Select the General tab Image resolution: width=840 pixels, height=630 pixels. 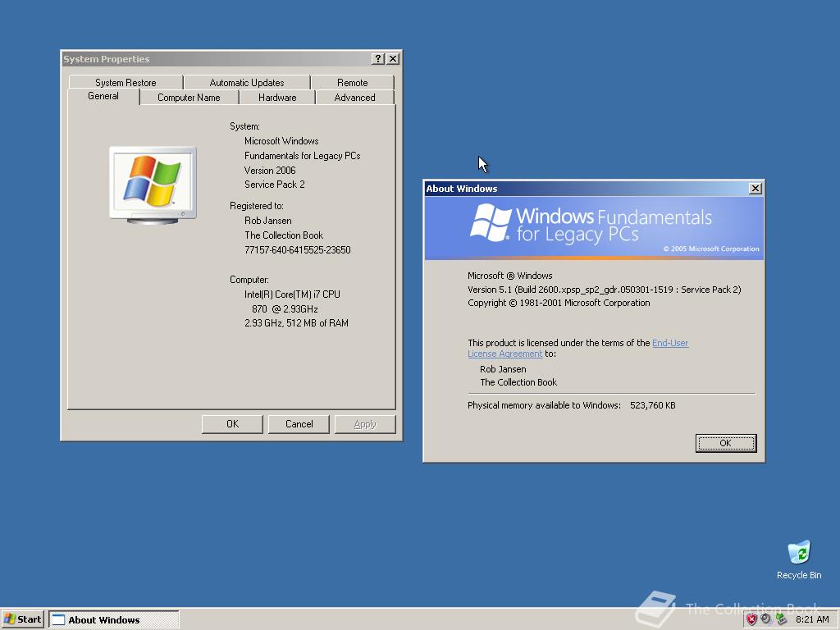[x=103, y=97]
